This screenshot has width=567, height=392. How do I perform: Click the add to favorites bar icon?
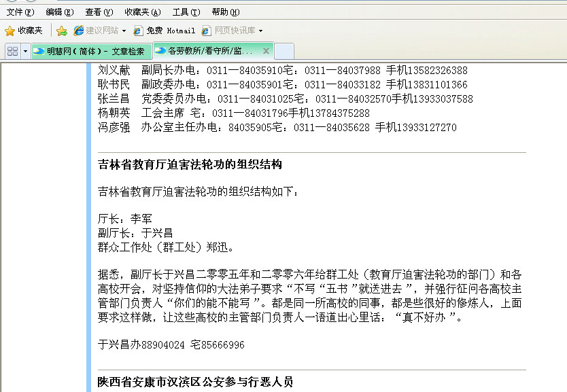[62, 31]
